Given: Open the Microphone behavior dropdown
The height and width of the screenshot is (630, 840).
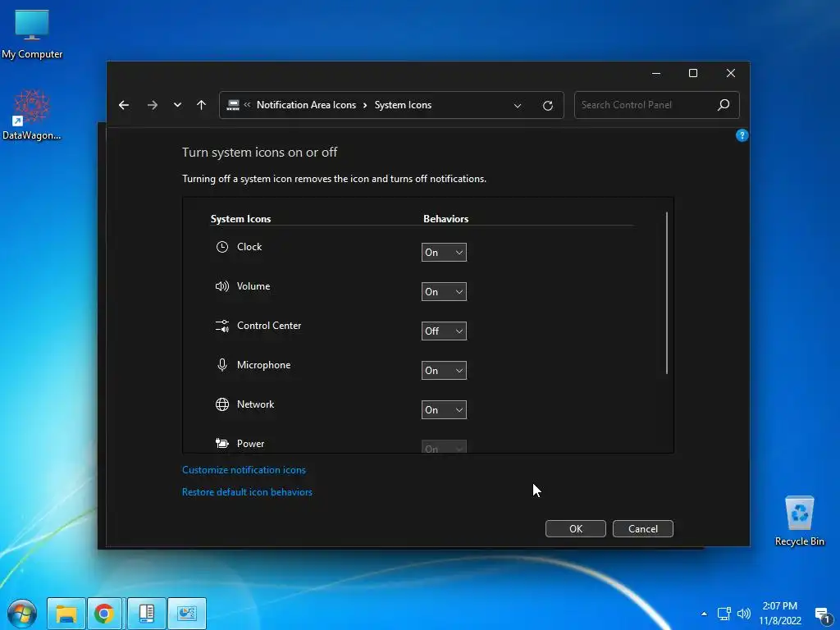Looking at the screenshot, I should [x=444, y=371].
